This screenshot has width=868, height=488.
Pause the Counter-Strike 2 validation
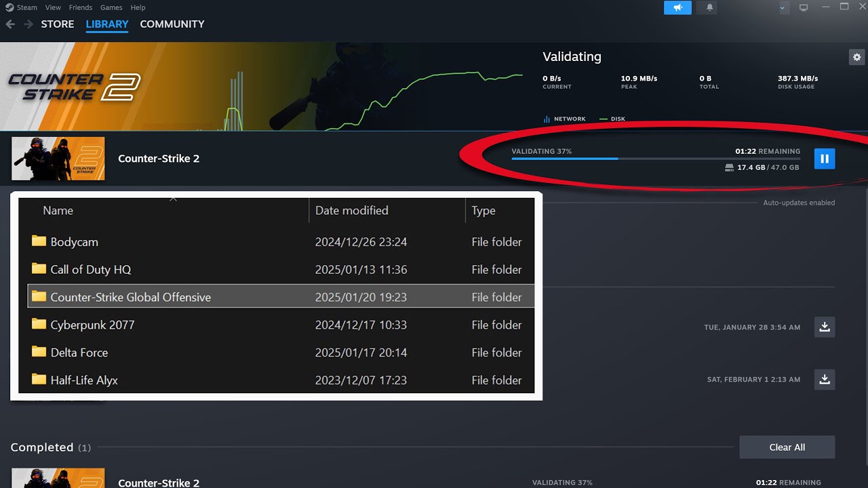(x=825, y=159)
